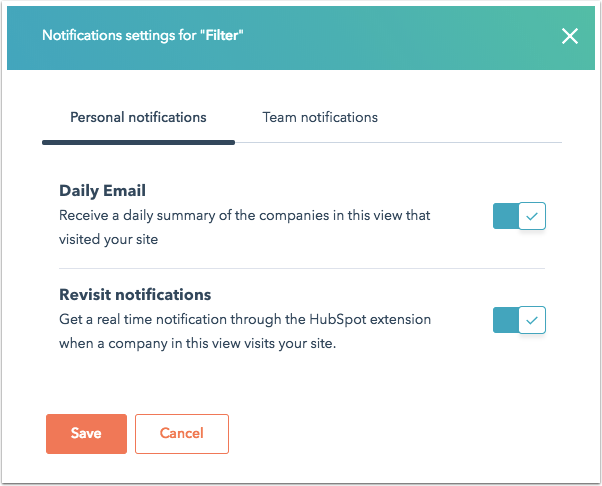Image resolution: width=602 pixels, height=486 pixels.
Task: Click the dialog title Notifications settings for "Filter"
Action: point(143,35)
